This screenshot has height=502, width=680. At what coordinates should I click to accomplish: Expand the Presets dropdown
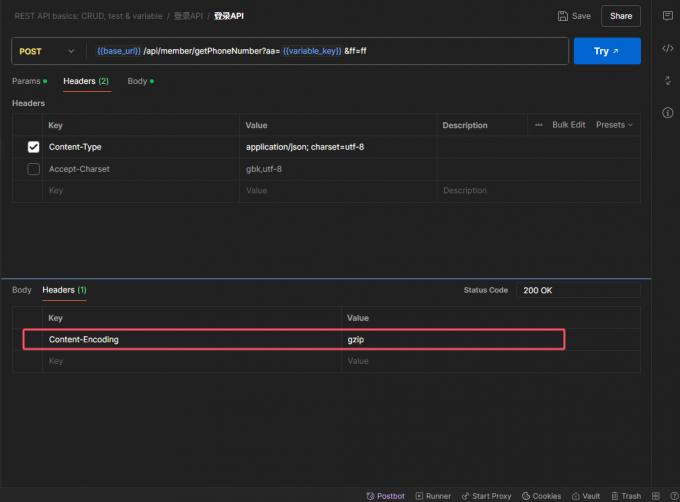pos(614,125)
